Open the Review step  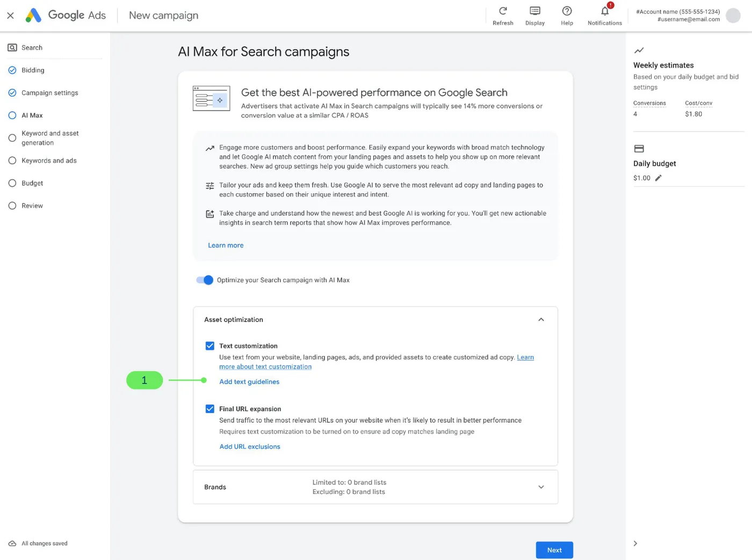[32, 206]
